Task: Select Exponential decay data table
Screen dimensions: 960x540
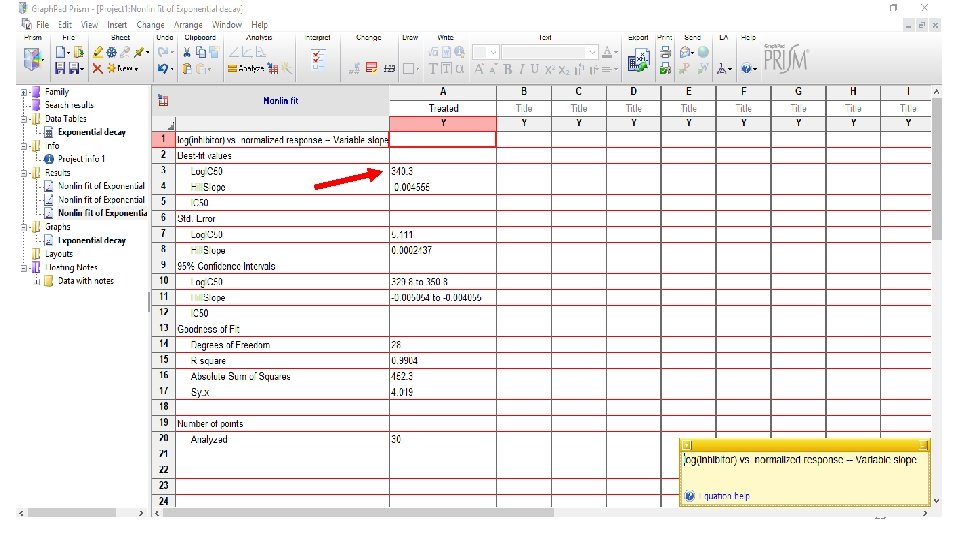Action: click(x=92, y=132)
